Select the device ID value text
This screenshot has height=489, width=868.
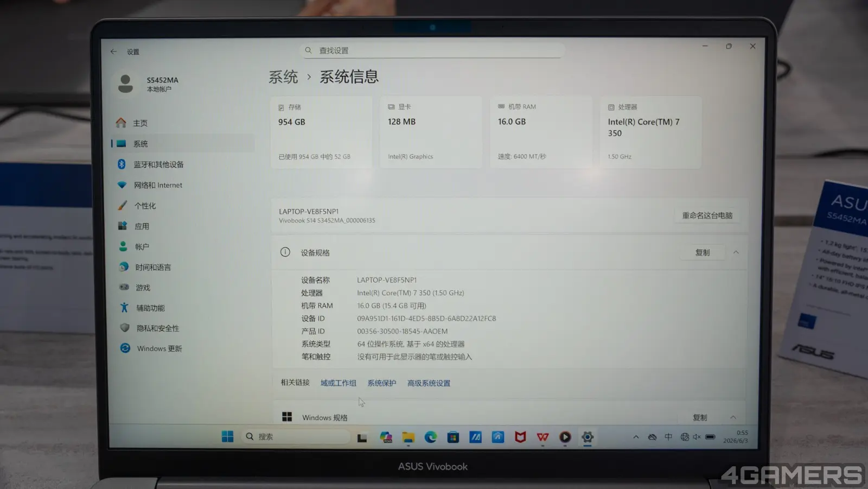(426, 319)
